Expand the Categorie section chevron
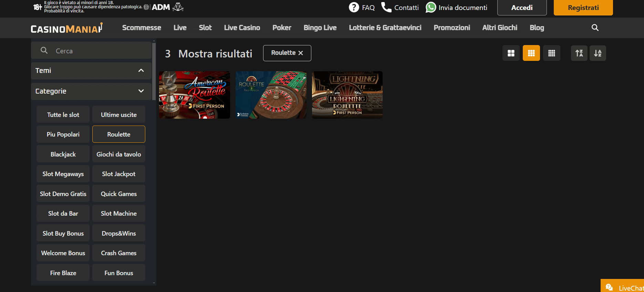The image size is (644, 292). point(141,91)
